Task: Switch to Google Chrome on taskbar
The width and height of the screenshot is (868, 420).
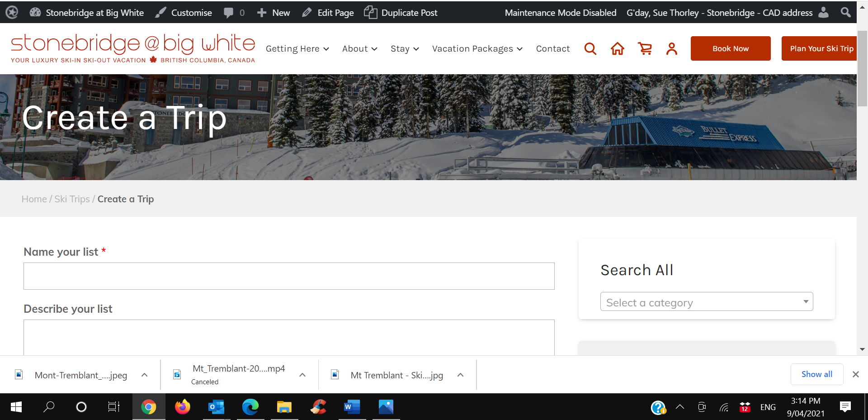Action: click(x=149, y=407)
